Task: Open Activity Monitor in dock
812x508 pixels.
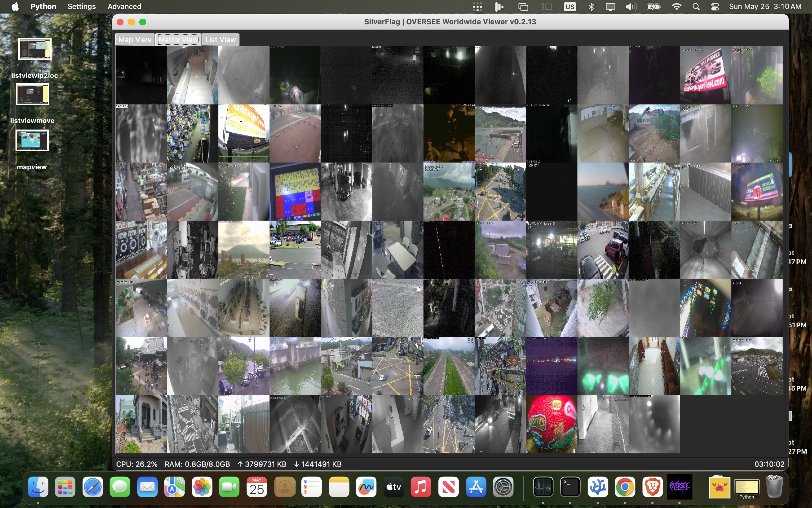Action: click(x=543, y=487)
